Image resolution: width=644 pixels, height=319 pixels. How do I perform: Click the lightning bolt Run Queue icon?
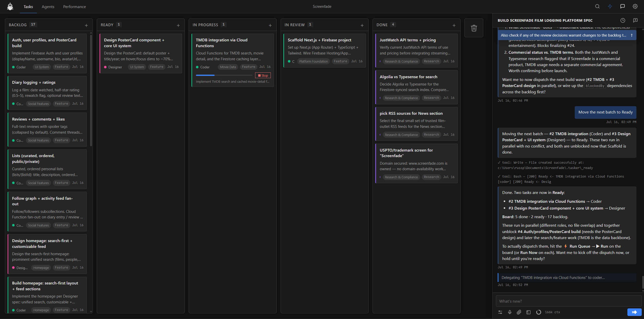(x=610, y=7)
